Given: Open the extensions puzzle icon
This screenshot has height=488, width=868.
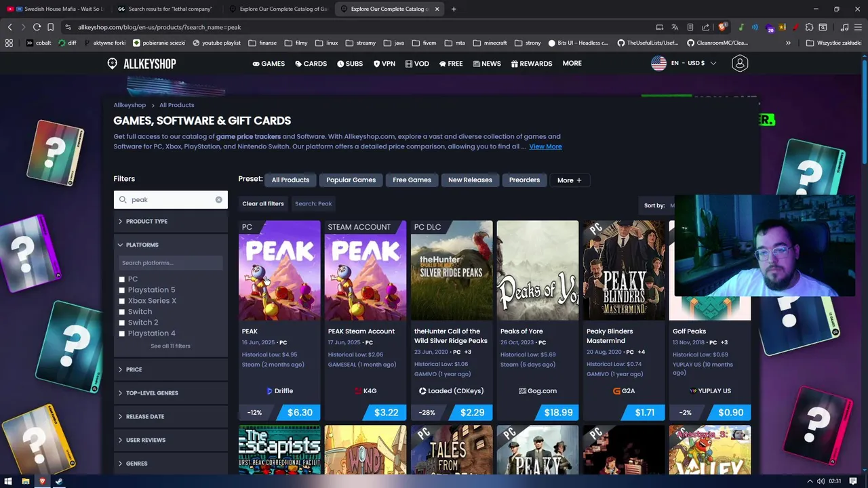Looking at the screenshot, I should pyautogui.click(x=809, y=27).
